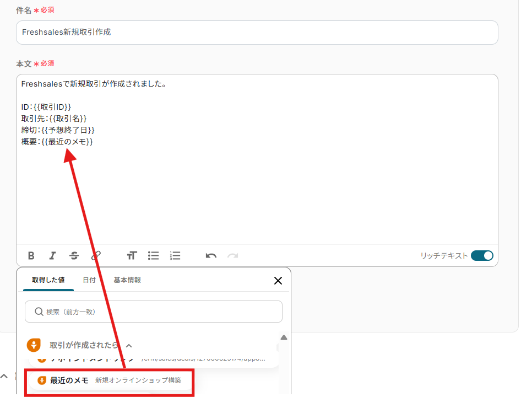Expand the collapsed chevron at bottom left
The image size is (532, 397).
[4, 376]
